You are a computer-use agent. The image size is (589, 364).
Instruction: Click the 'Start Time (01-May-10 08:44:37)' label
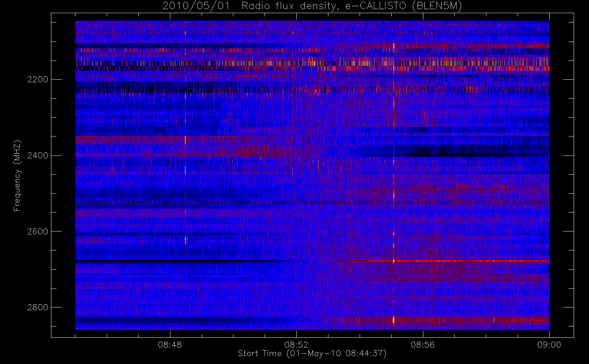pyautogui.click(x=312, y=353)
